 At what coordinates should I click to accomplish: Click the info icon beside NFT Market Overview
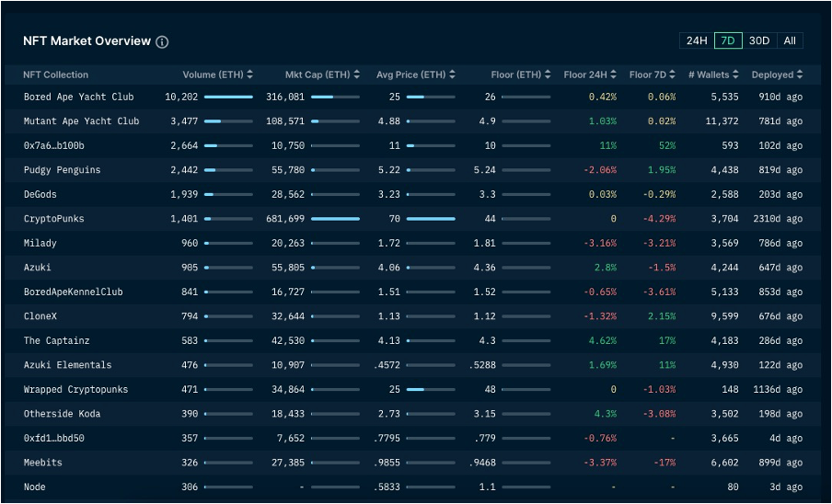tap(162, 42)
